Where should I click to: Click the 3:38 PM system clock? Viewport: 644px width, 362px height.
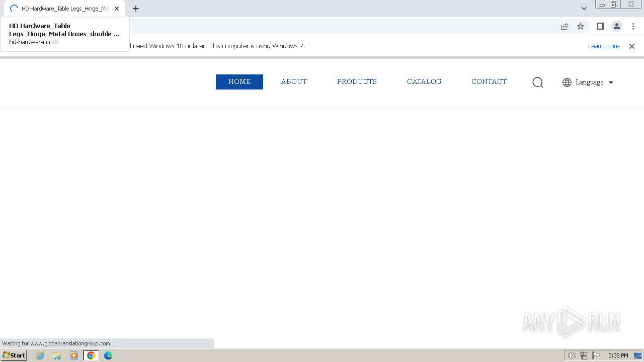click(x=618, y=355)
